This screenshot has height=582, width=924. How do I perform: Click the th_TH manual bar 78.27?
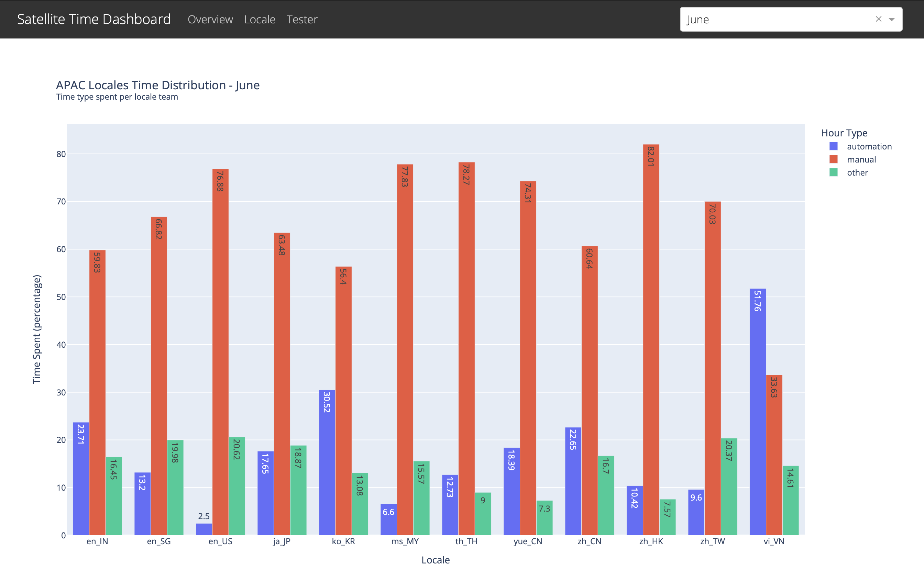tap(466, 348)
